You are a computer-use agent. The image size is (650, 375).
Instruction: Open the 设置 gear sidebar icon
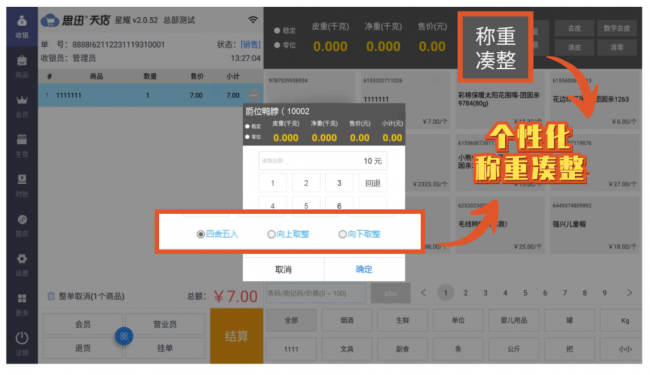point(22,264)
